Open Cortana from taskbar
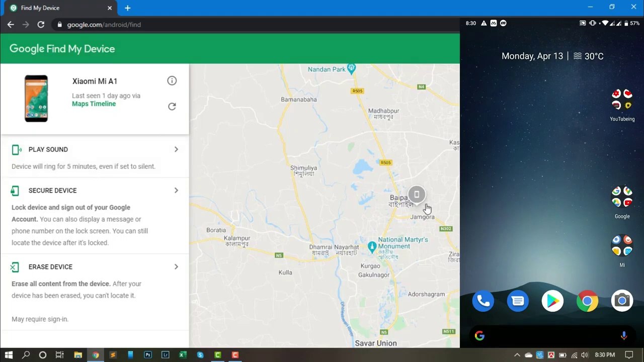Screen dimensions: 644x362 [x=43, y=355]
